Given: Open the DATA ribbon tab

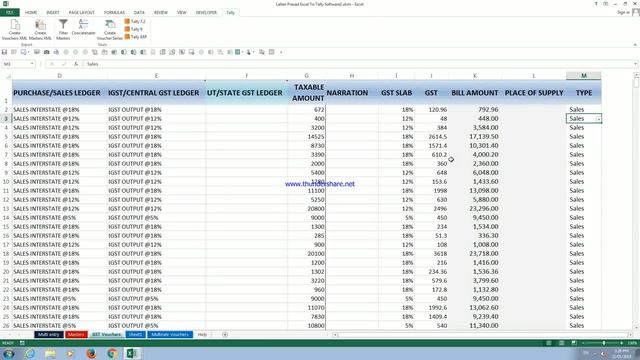Looking at the screenshot, I should 139,13.
